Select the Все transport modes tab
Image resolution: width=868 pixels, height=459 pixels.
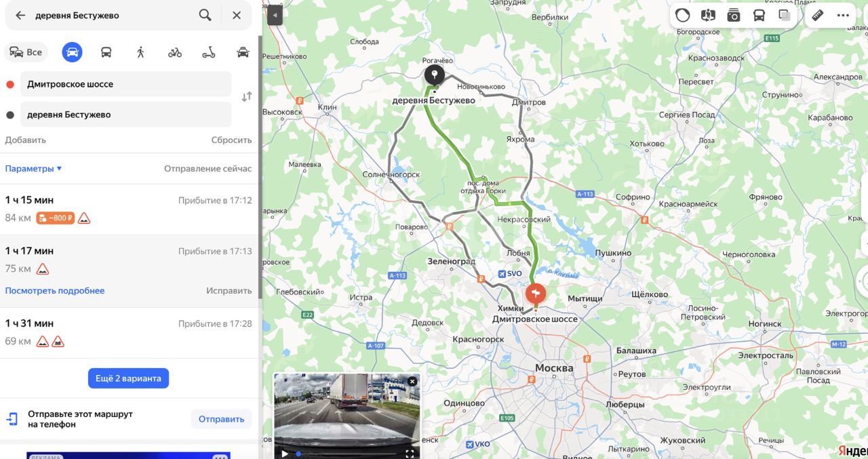(x=26, y=52)
